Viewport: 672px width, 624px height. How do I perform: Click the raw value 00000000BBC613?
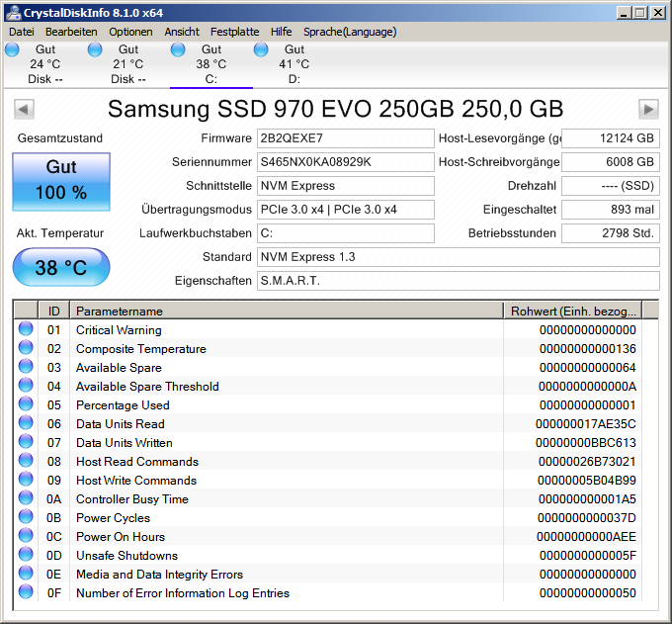[x=585, y=443]
